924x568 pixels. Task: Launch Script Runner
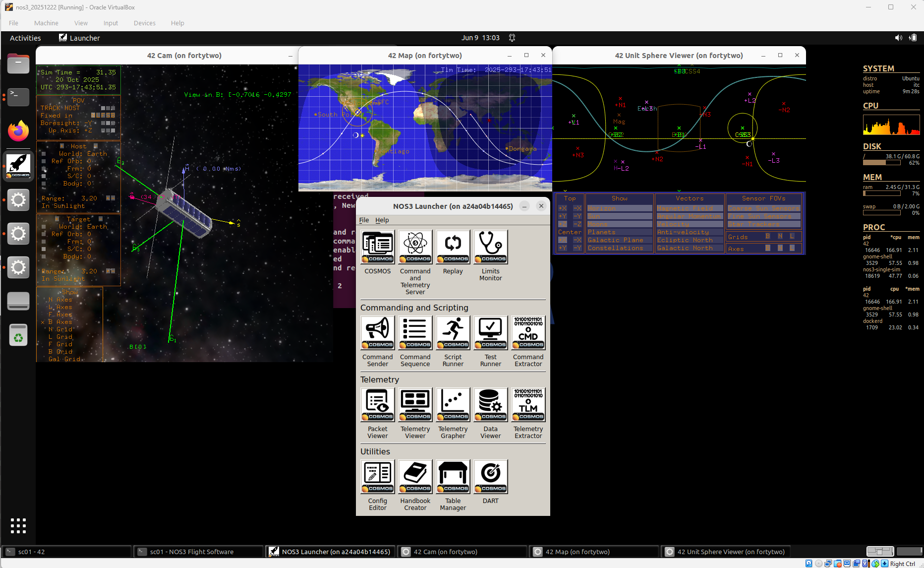pyautogui.click(x=453, y=332)
